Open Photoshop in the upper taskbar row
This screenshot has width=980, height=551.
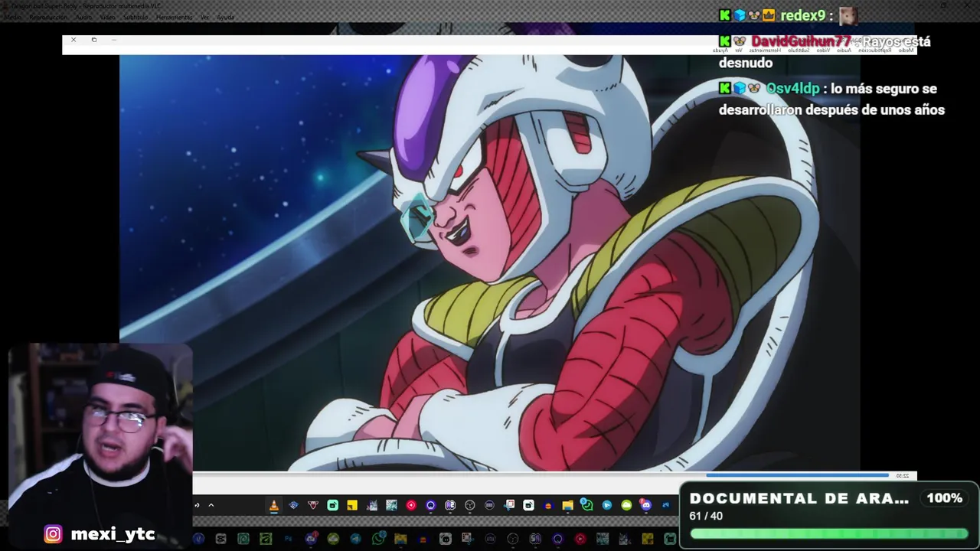[x=665, y=505]
